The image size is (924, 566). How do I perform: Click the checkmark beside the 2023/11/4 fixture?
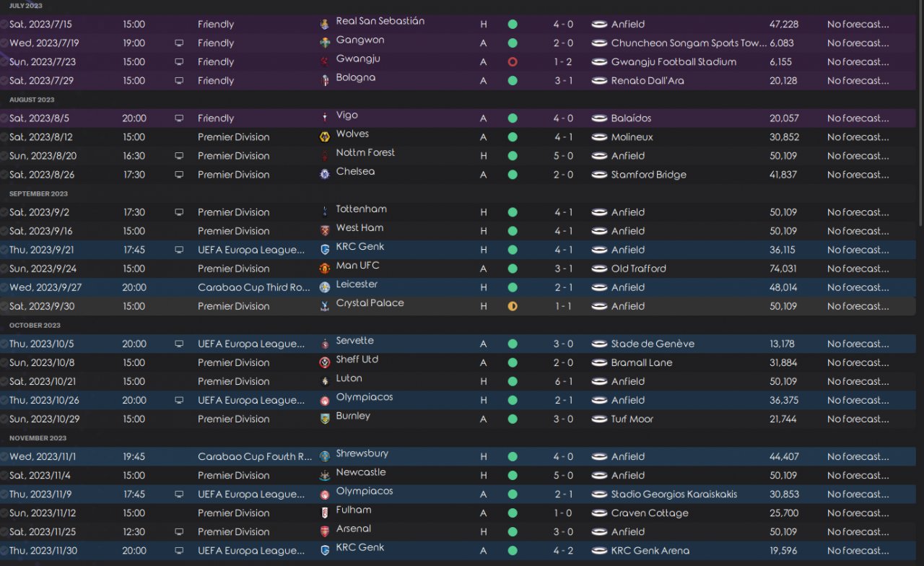(x=4, y=475)
